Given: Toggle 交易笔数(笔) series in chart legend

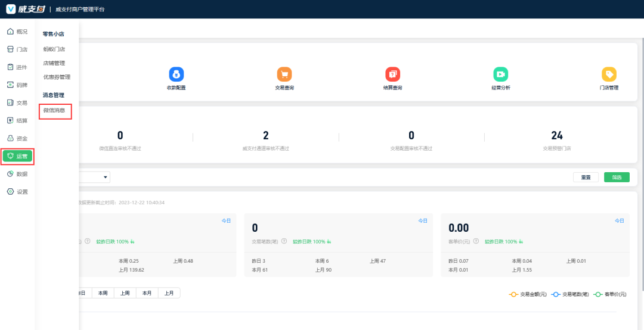Looking at the screenshot, I should (x=570, y=294).
